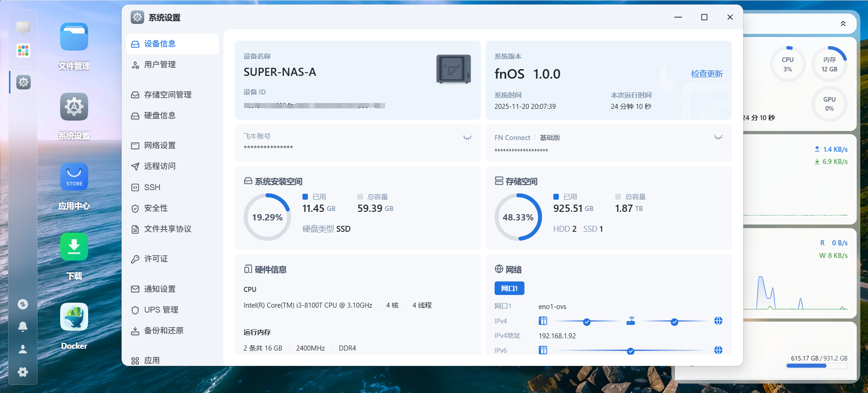Click the settings gear at dock bottom
The width and height of the screenshot is (868, 393).
click(23, 372)
